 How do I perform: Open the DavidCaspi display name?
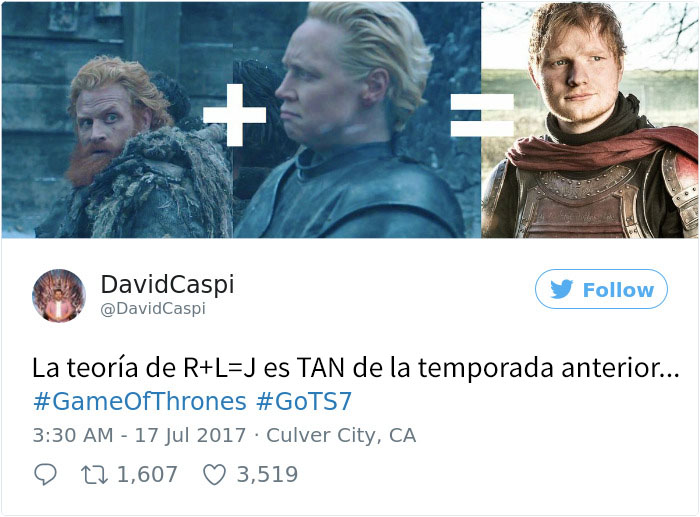[x=167, y=284]
